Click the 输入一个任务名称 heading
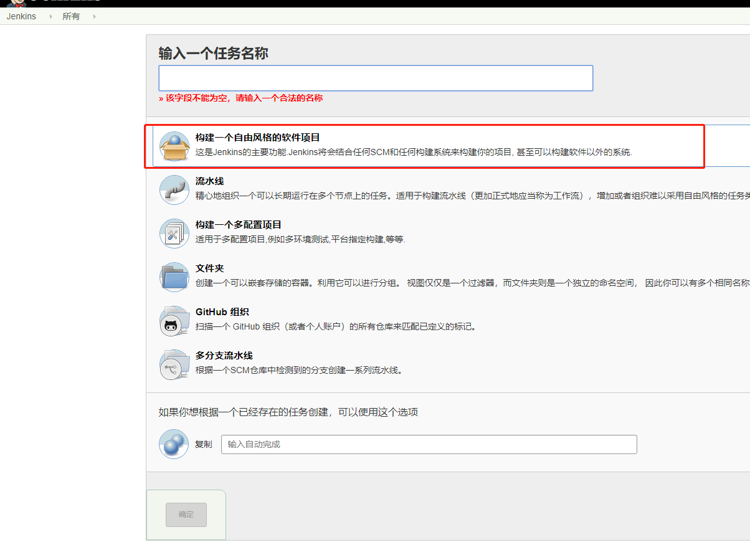 click(213, 54)
